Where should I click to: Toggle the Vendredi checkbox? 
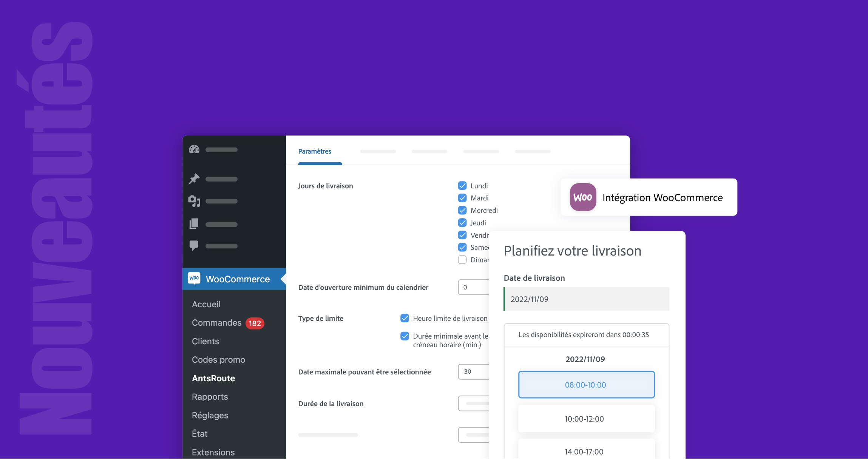[462, 235]
